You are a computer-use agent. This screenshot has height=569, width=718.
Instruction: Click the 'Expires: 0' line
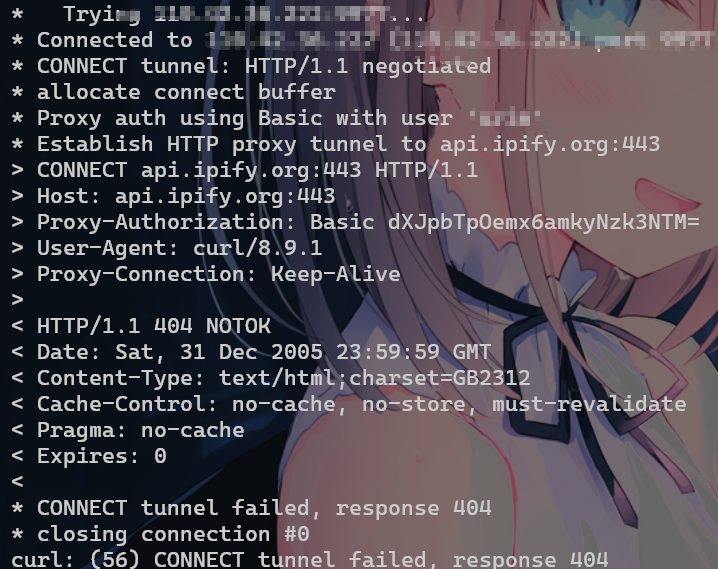tap(89, 456)
